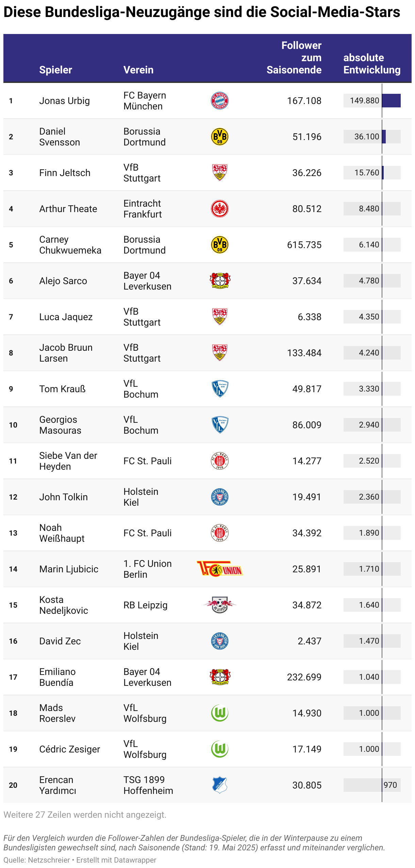Sort by the Verein column header
Viewport: 415px width, 868px height.
click(x=138, y=70)
